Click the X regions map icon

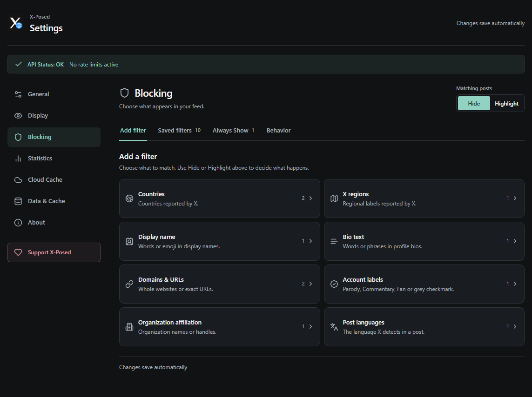pos(334,198)
